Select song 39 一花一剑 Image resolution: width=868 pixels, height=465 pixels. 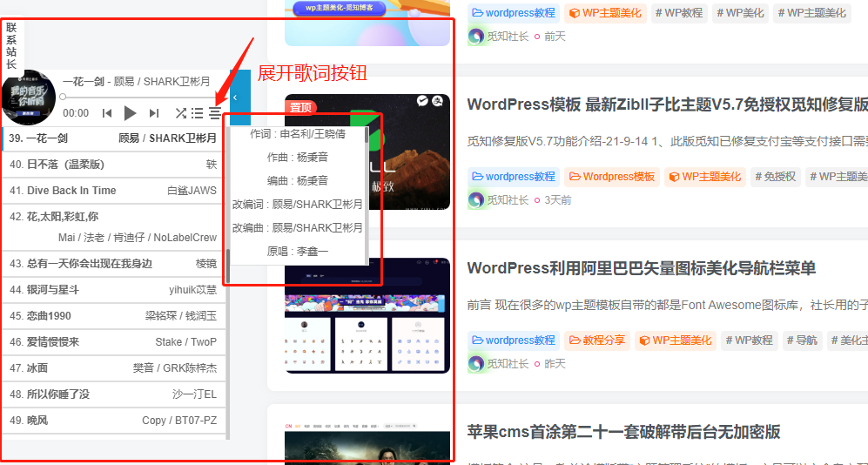pyautogui.click(x=113, y=138)
